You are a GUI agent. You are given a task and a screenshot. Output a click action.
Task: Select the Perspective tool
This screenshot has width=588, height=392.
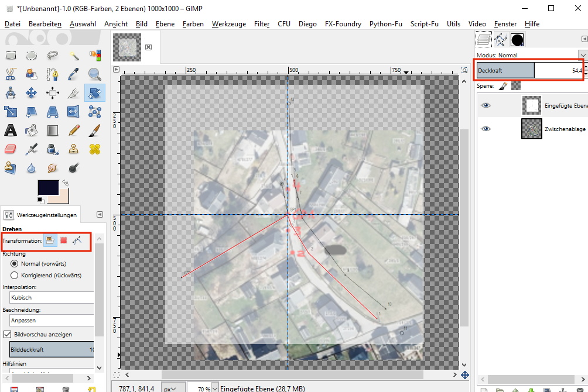tap(53, 112)
